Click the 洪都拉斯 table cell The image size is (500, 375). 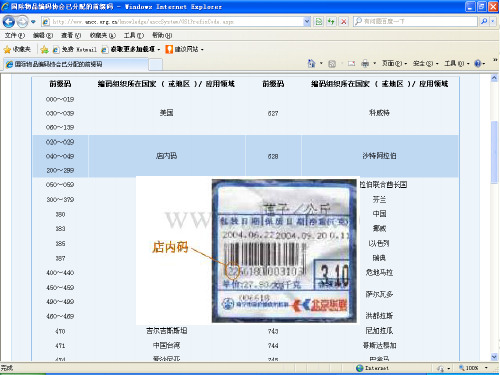pos(379,315)
